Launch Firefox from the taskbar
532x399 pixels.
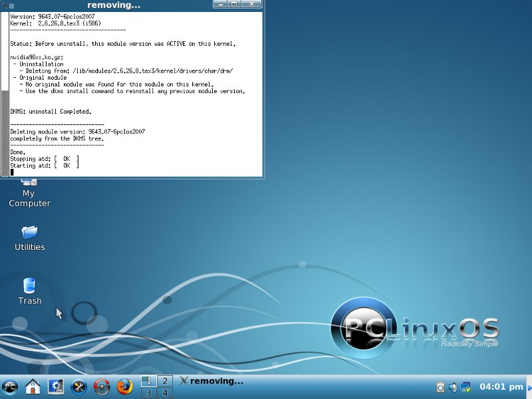[x=124, y=386]
